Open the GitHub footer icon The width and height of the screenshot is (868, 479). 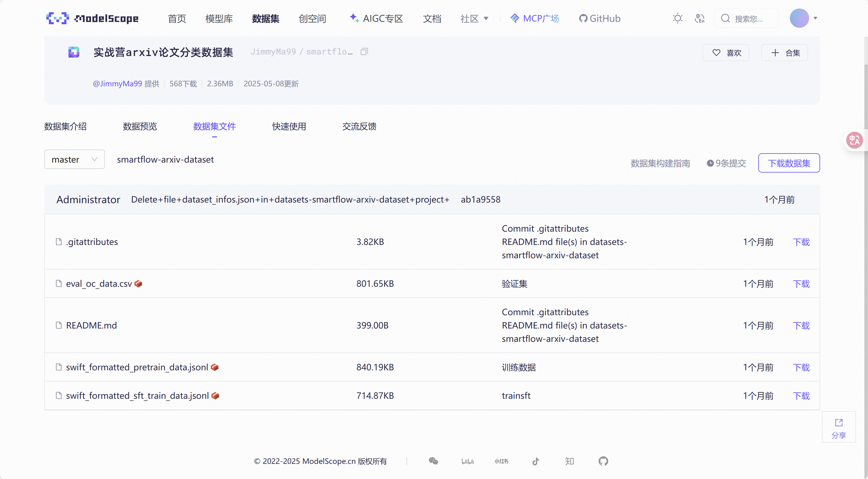pos(603,461)
